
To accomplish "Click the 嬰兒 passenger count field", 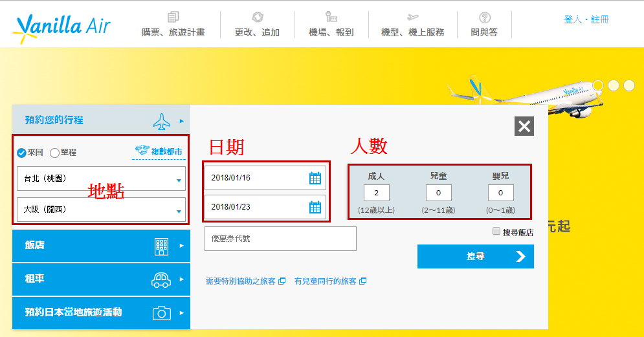I will pyautogui.click(x=501, y=193).
